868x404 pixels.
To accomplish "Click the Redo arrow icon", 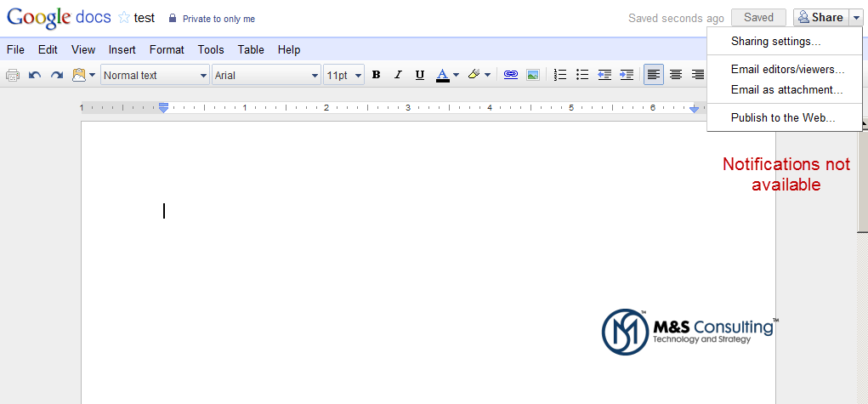I will [57, 75].
